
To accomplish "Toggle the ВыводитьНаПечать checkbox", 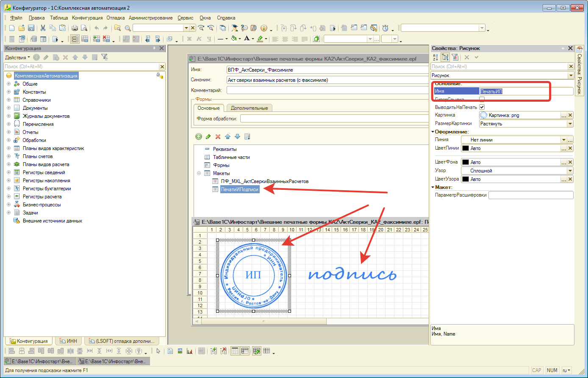I will [482, 107].
